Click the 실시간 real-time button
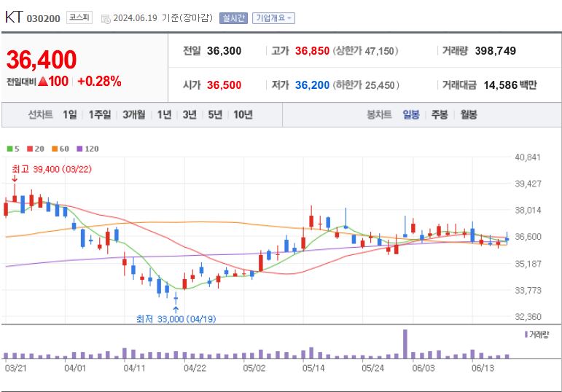The height and width of the screenshot is (392, 562). 234,18
